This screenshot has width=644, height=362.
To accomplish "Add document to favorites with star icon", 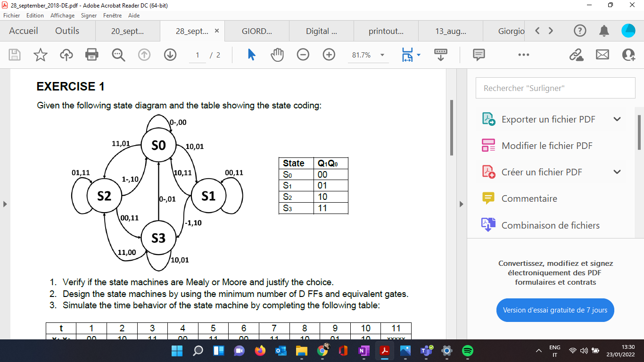I will click(40, 55).
